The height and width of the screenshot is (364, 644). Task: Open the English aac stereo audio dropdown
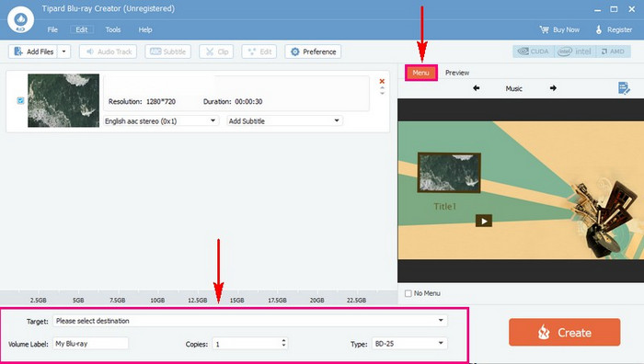160,121
